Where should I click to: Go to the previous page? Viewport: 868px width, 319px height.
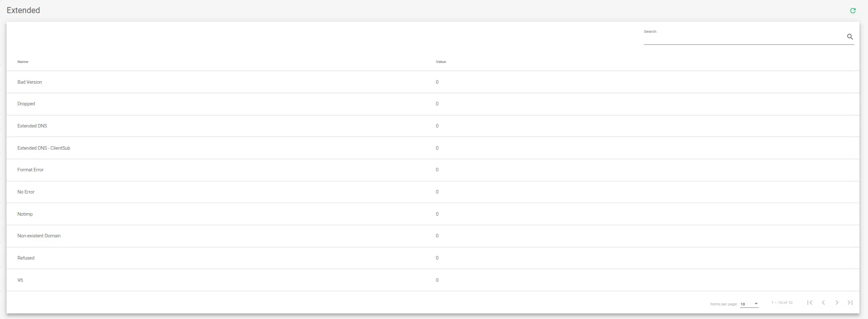click(x=823, y=302)
